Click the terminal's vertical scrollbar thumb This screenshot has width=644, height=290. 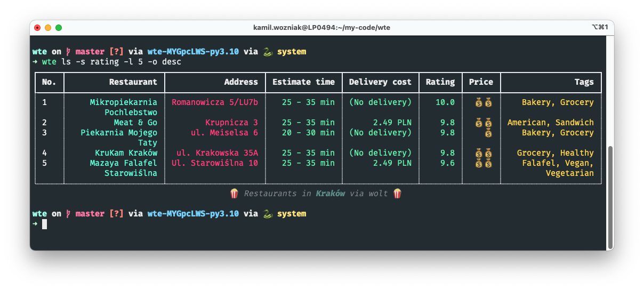pyautogui.click(x=610, y=198)
